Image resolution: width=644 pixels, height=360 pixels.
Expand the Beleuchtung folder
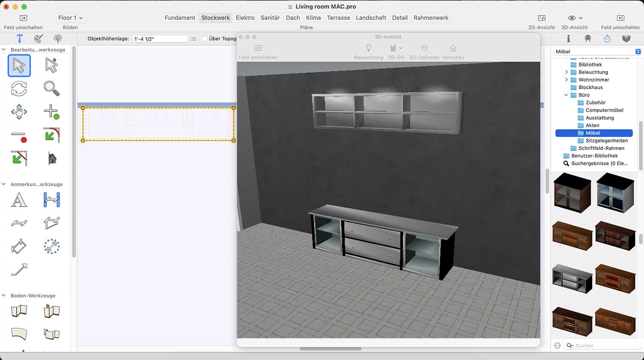[x=566, y=72]
